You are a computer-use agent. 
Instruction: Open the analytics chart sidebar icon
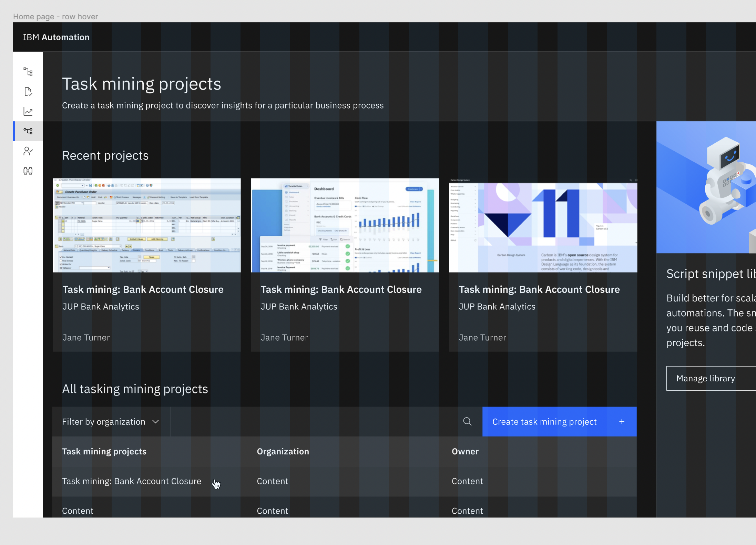pos(28,111)
